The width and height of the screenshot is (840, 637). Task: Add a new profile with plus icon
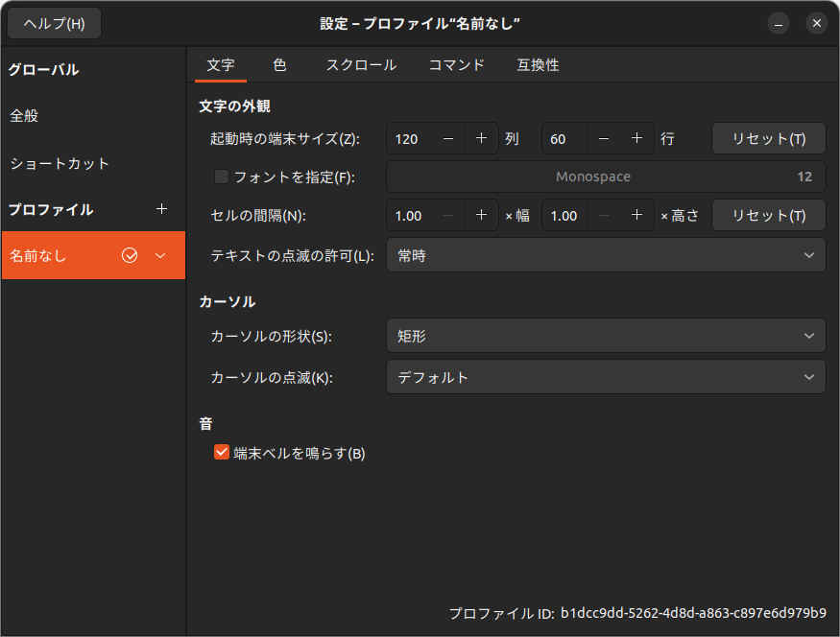(x=161, y=209)
